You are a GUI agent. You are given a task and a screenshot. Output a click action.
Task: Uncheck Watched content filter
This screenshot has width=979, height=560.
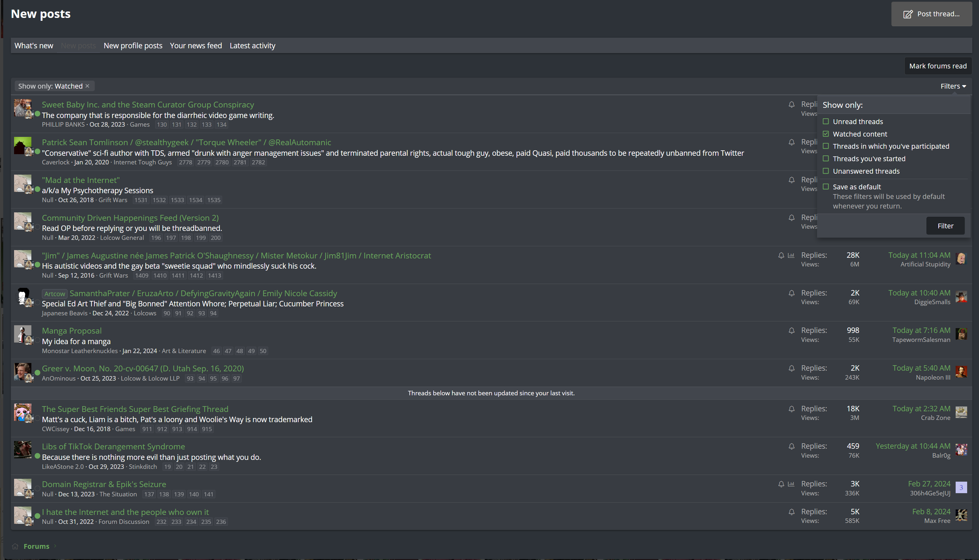point(825,134)
